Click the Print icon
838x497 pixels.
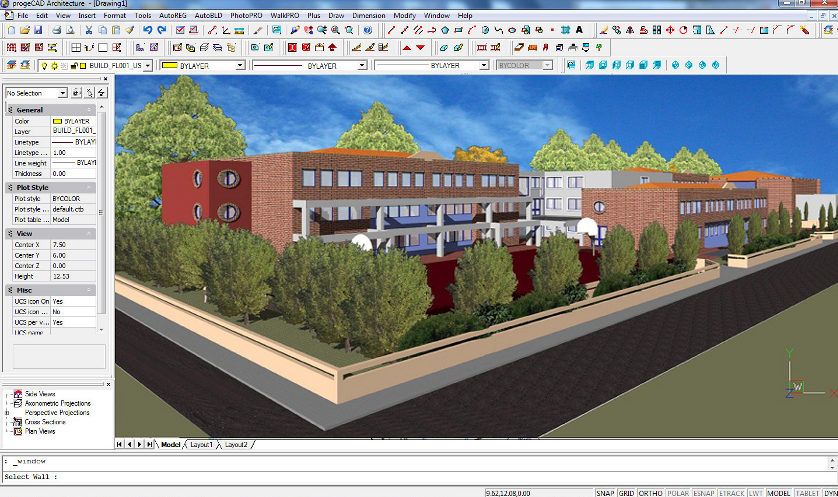(56, 30)
